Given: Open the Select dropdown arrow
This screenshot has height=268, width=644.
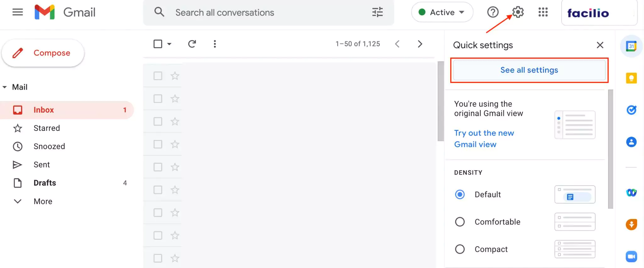Looking at the screenshot, I should click(169, 44).
